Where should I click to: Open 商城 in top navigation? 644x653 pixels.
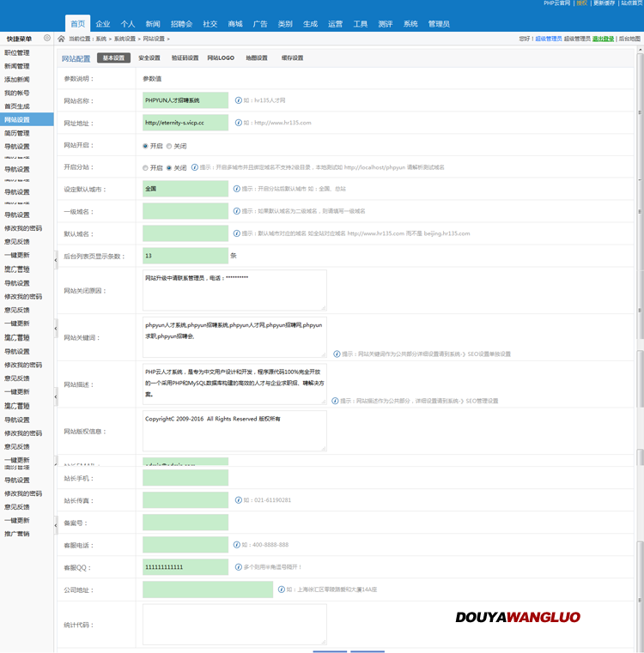[x=235, y=24]
